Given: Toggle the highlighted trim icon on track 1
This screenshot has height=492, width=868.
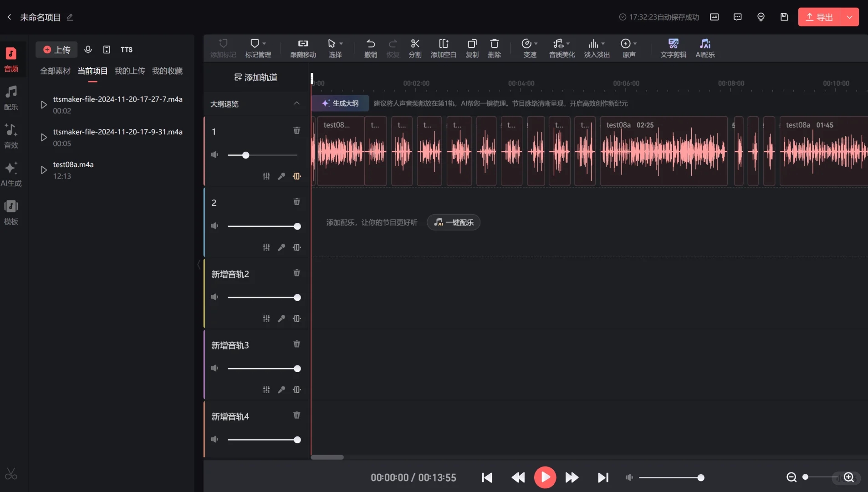Looking at the screenshot, I should coord(296,176).
